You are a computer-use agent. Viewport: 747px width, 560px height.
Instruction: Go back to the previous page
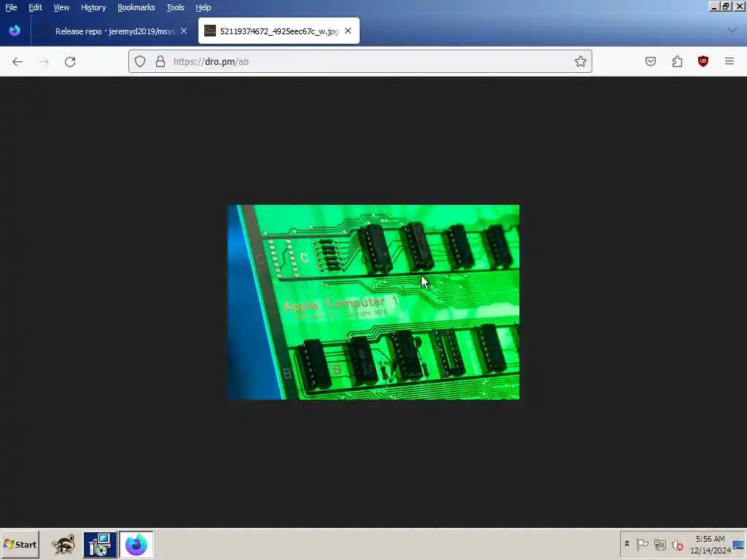click(x=18, y=62)
